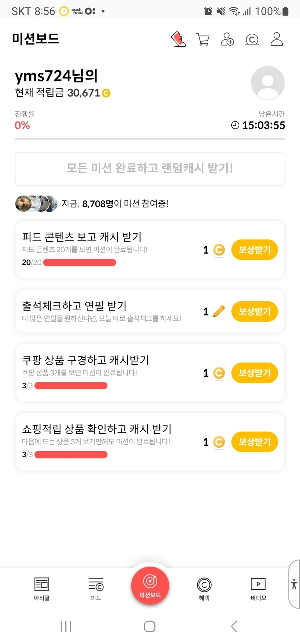Switch to the 피드 tab

point(96,589)
